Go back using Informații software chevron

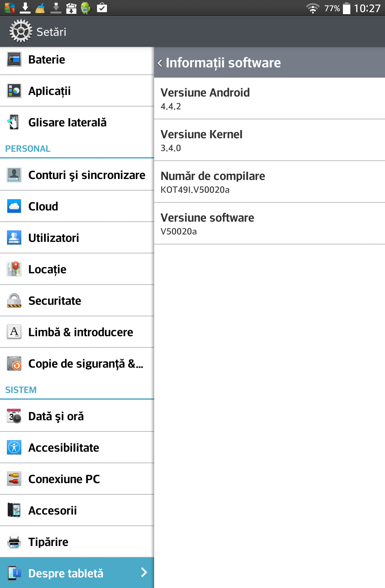click(160, 63)
